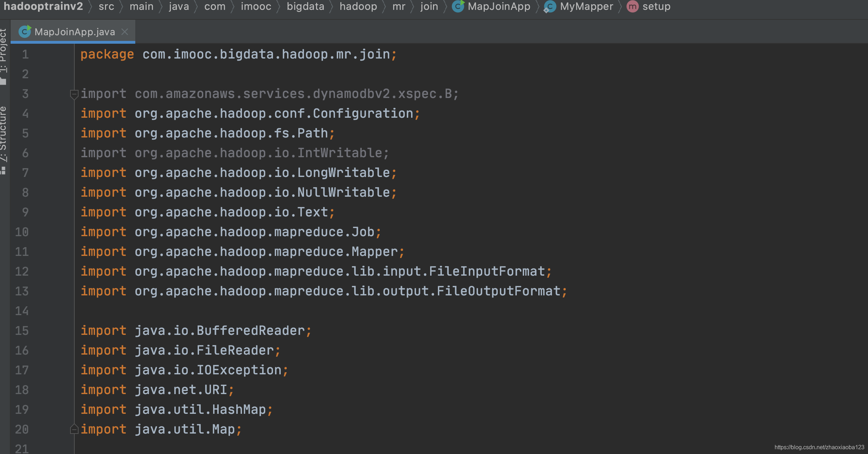The height and width of the screenshot is (454, 868).
Task: Click line number 1 in the gutter
Action: [x=25, y=54]
